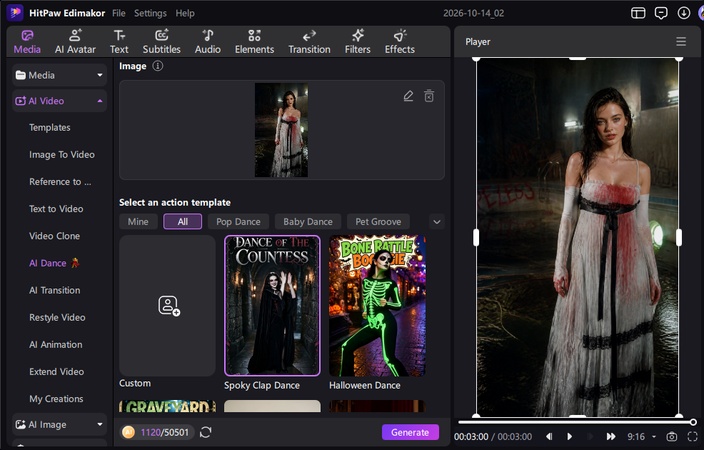Image resolution: width=704 pixels, height=450 pixels.
Task: Filter templates by Baby Dance
Action: click(308, 221)
